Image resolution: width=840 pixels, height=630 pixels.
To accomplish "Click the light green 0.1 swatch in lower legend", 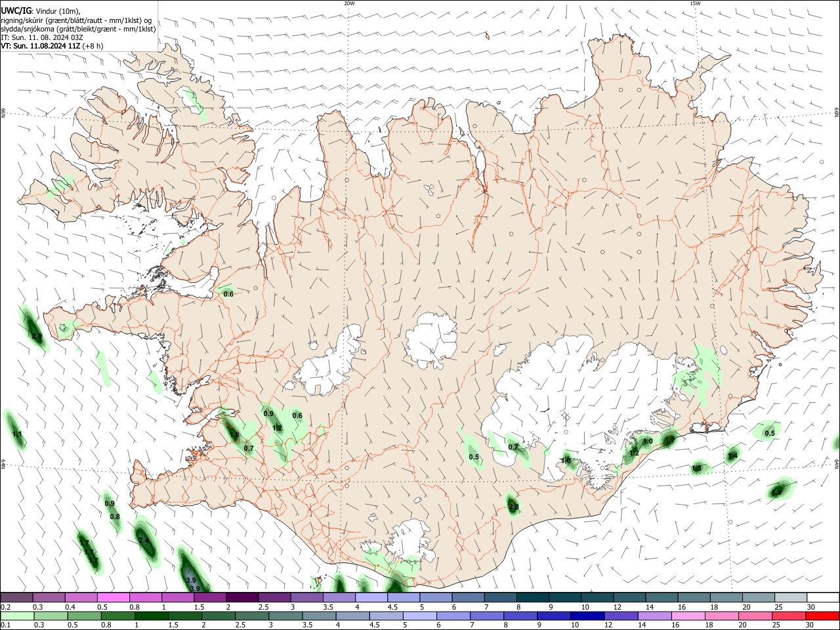I will (x=17, y=616).
